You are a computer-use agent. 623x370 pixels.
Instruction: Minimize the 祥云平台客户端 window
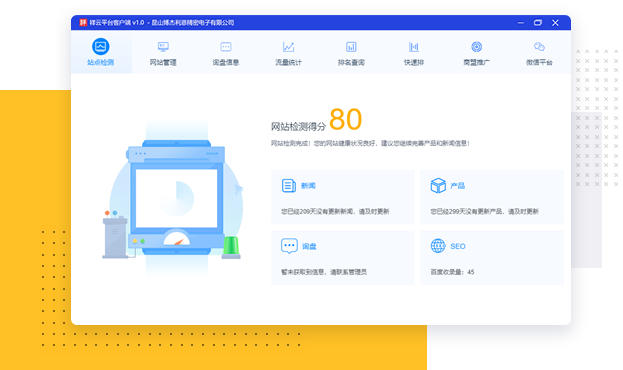(x=520, y=23)
